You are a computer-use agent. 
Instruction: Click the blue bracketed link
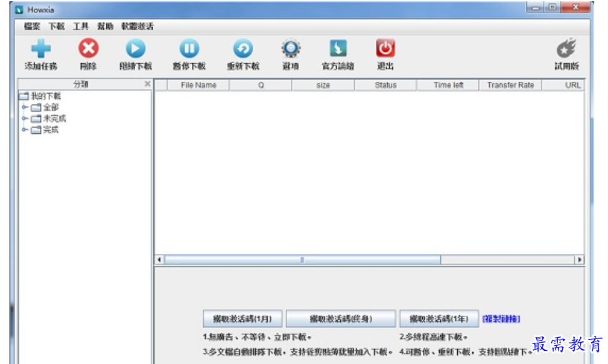coord(501,318)
